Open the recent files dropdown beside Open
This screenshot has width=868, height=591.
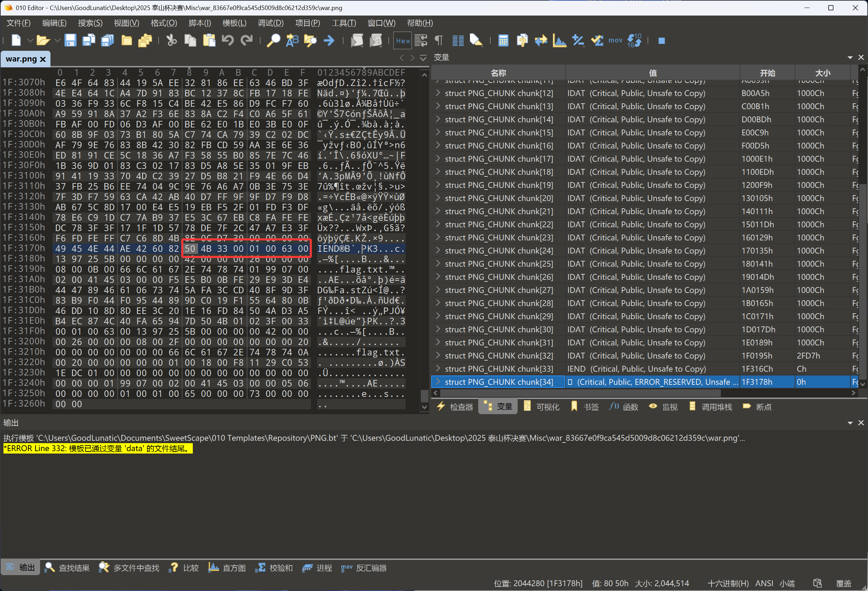[x=57, y=40]
